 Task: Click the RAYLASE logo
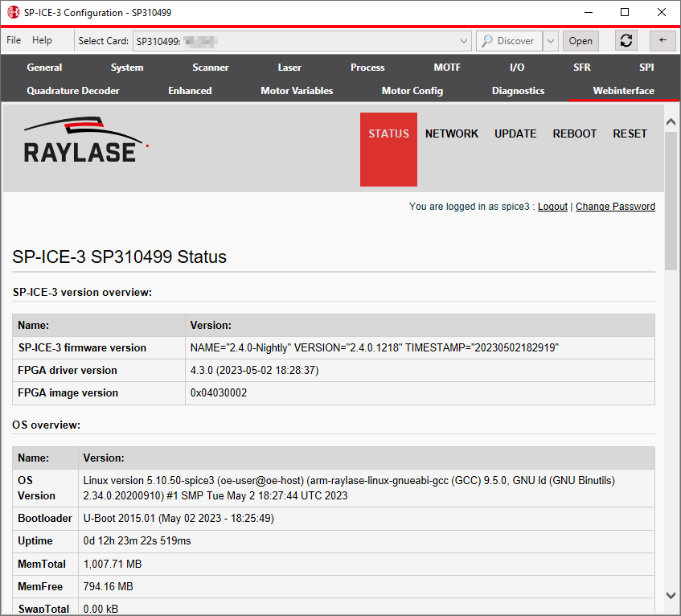coord(84,140)
